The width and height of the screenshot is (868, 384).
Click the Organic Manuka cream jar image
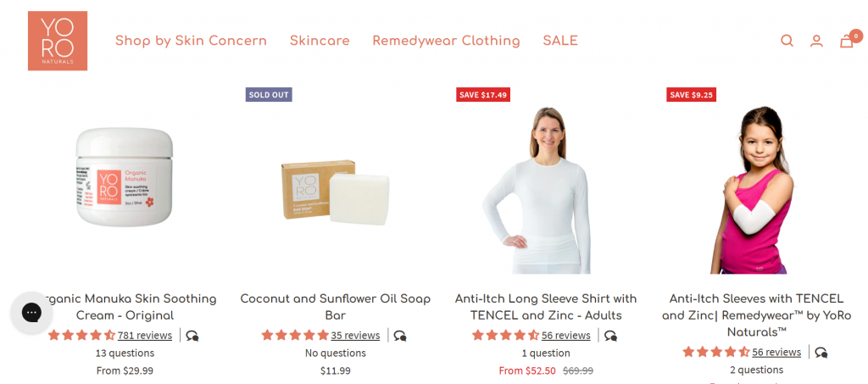tap(124, 176)
